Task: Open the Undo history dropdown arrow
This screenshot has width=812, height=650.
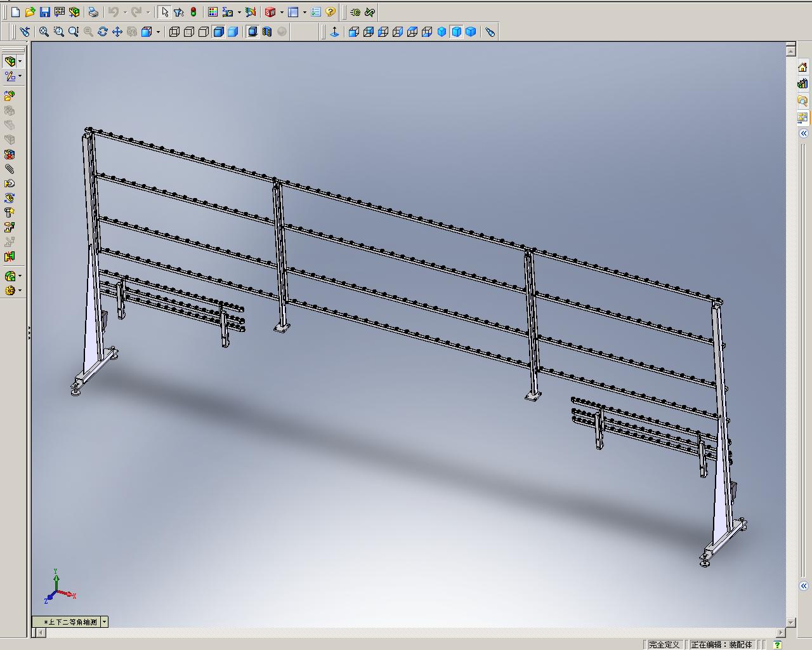Action: click(x=125, y=12)
